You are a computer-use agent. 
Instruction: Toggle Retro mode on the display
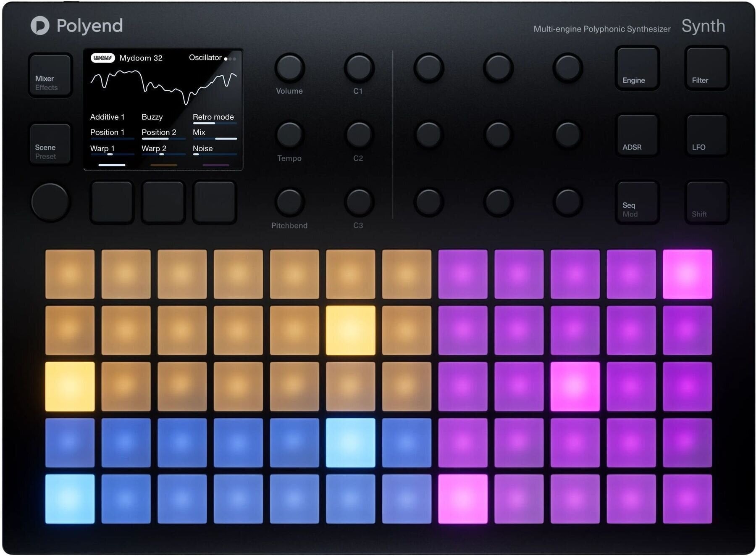(x=213, y=117)
